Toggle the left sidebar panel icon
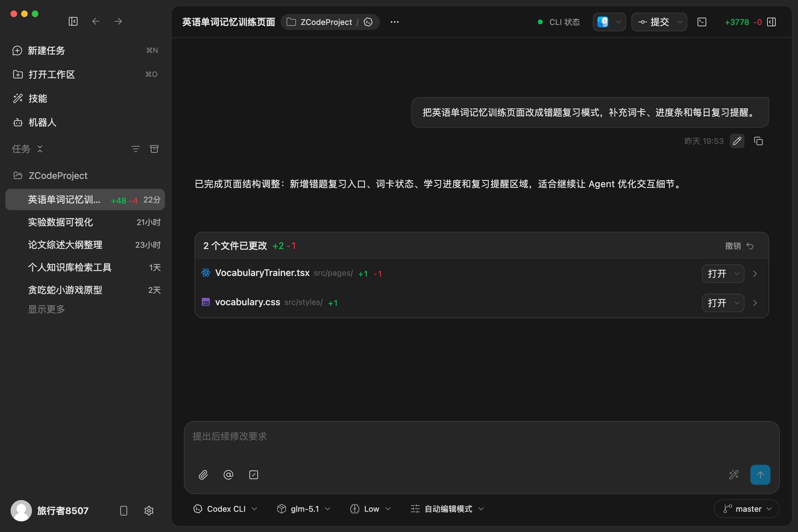 (73, 21)
